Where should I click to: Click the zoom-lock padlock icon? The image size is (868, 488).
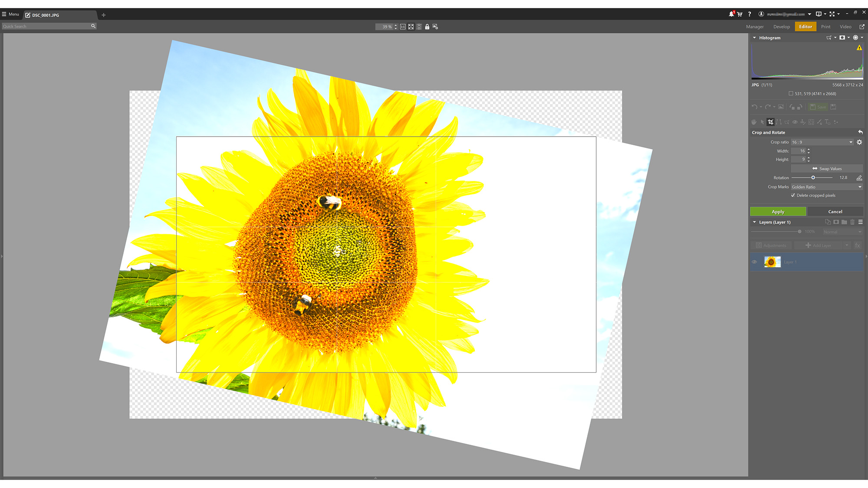pos(427,27)
